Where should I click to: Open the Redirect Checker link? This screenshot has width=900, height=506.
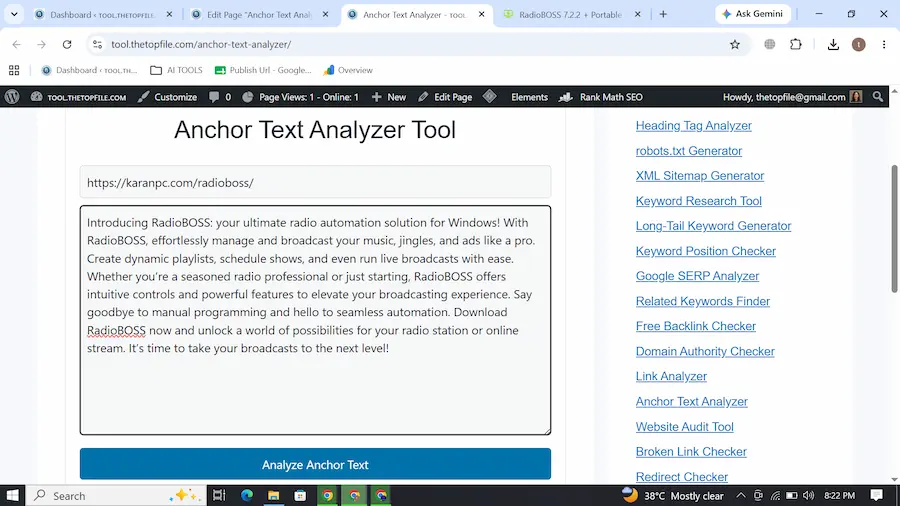pos(681,477)
